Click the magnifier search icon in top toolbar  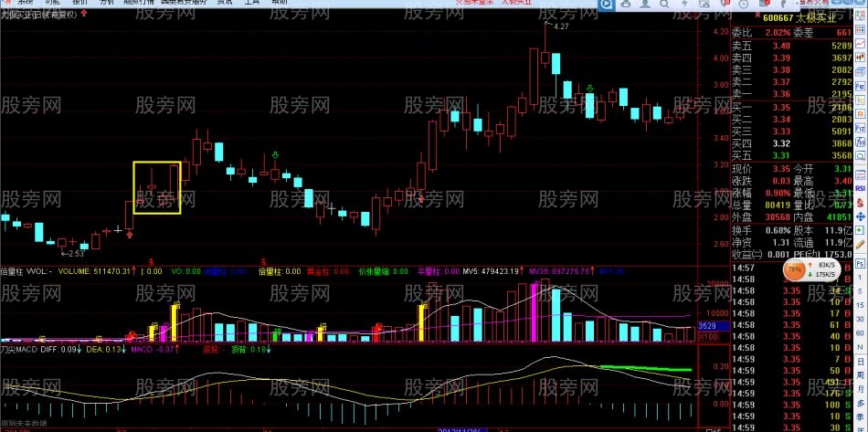663,4
